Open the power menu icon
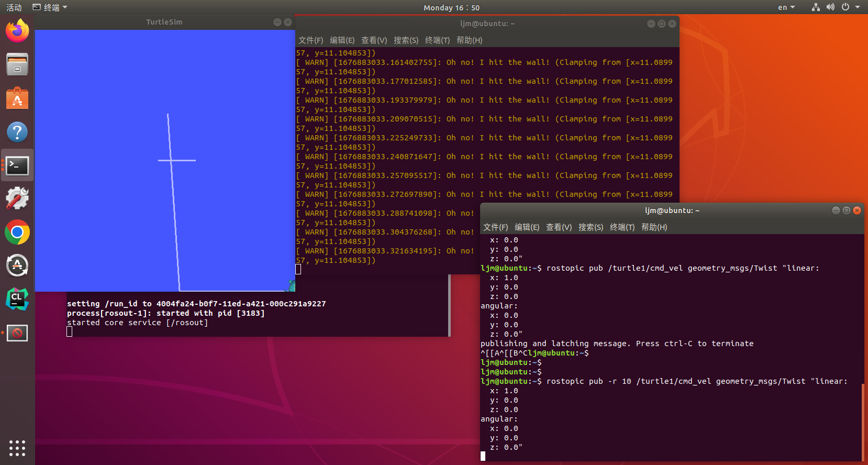Viewport: 868px width, 465px height. click(x=845, y=7)
